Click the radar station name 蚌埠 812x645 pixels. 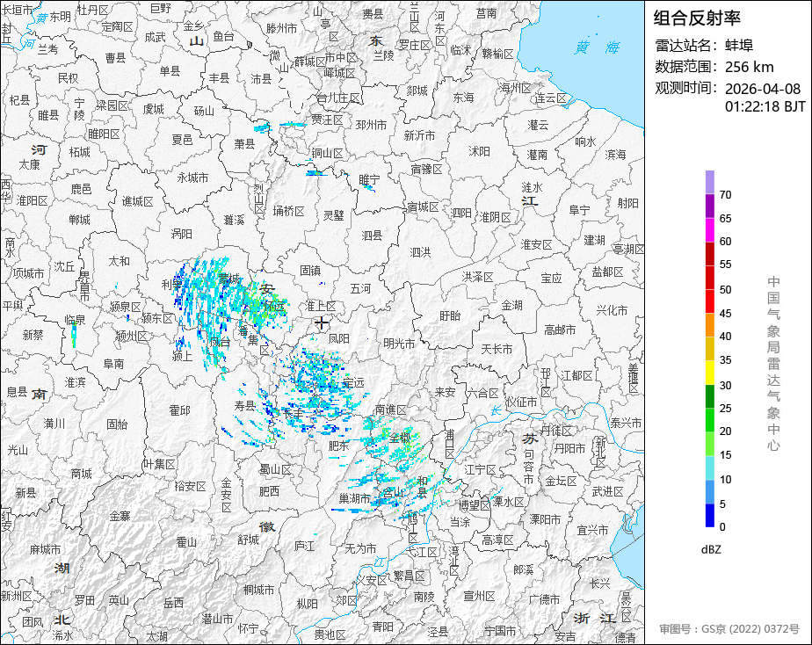click(739, 46)
